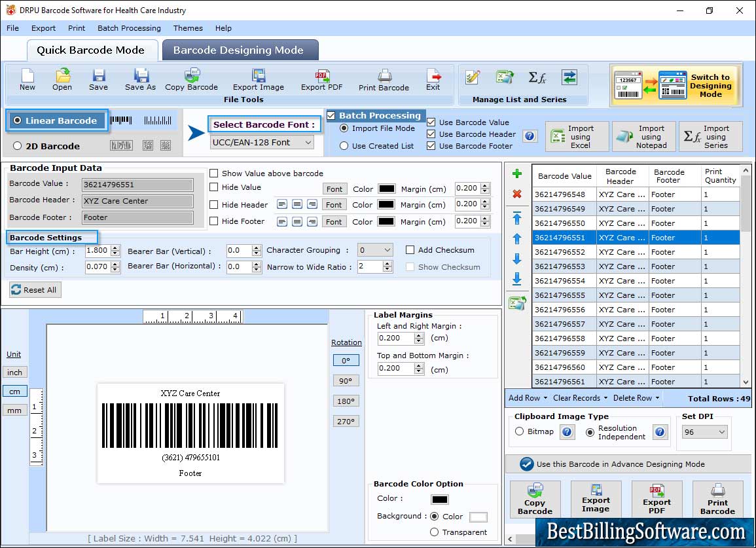Click the help icon next to Use Barcode Header

point(530,136)
